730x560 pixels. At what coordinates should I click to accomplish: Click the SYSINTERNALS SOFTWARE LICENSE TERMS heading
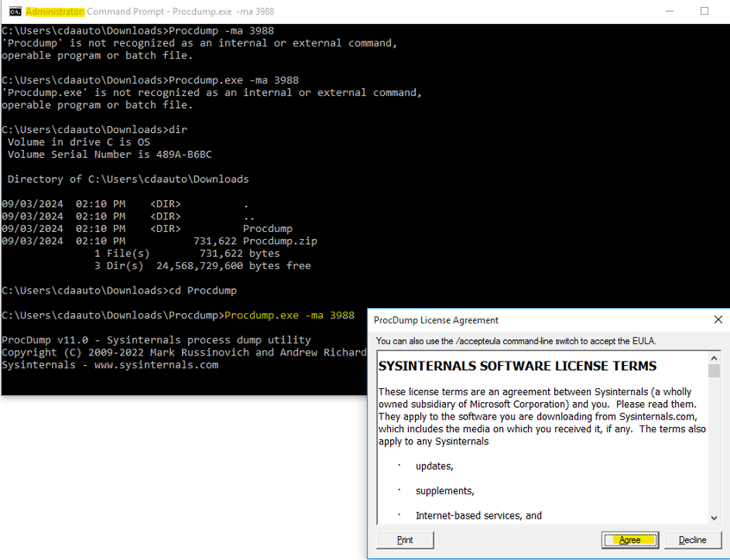point(517,366)
